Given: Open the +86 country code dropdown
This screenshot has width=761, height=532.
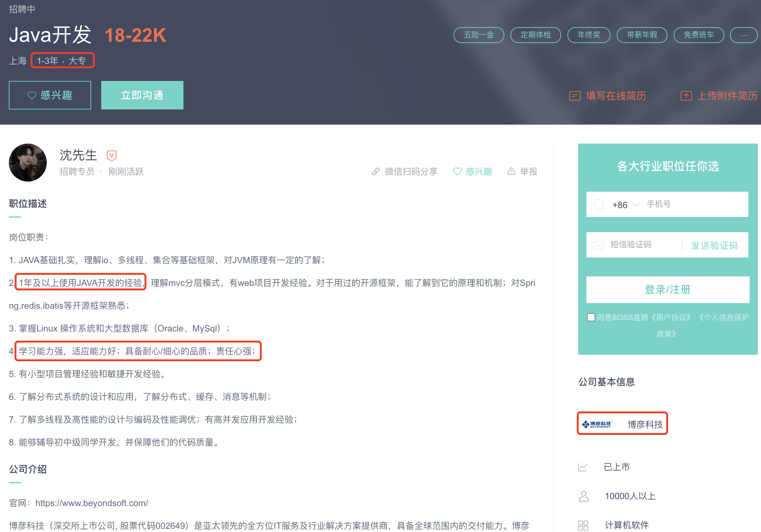Looking at the screenshot, I should coord(625,205).
